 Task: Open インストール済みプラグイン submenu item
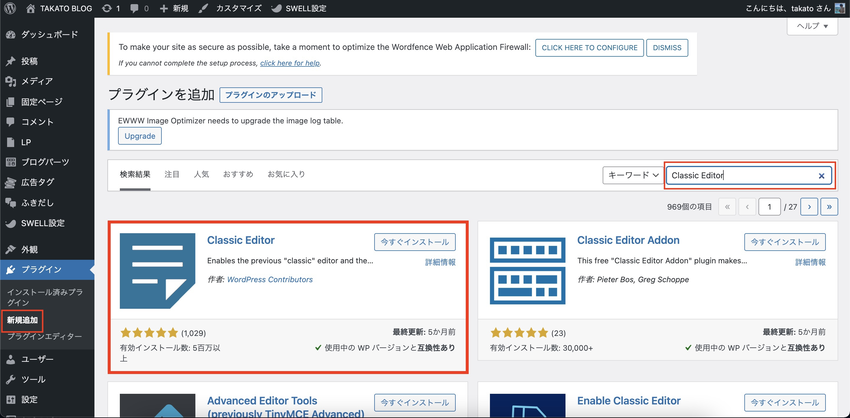45,297
